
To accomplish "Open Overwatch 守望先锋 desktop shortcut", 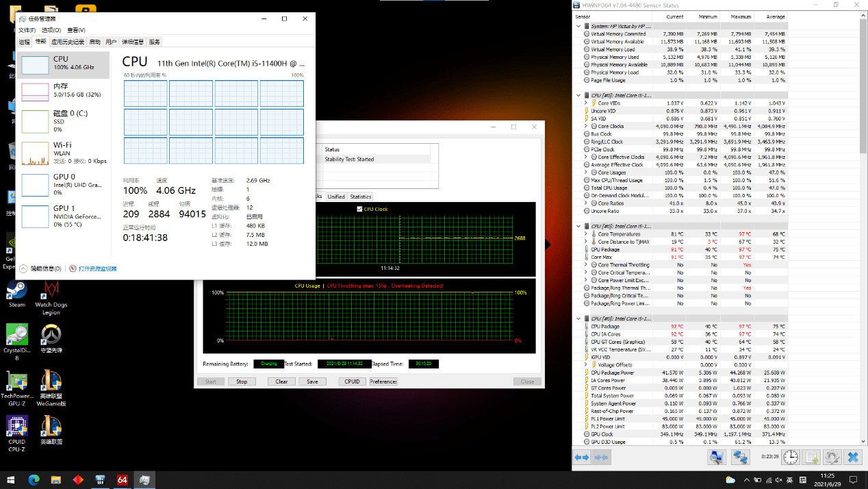I will point(51,338).
